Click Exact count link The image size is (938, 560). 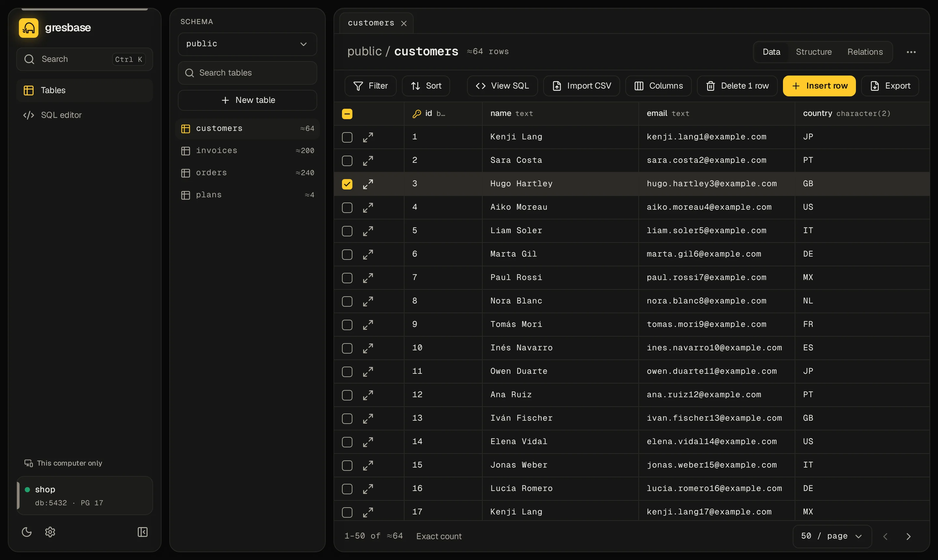coord(439,536)
